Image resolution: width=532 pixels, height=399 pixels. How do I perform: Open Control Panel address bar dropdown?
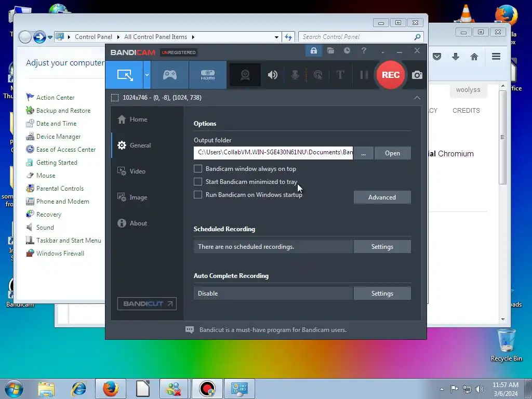point(276,37)
